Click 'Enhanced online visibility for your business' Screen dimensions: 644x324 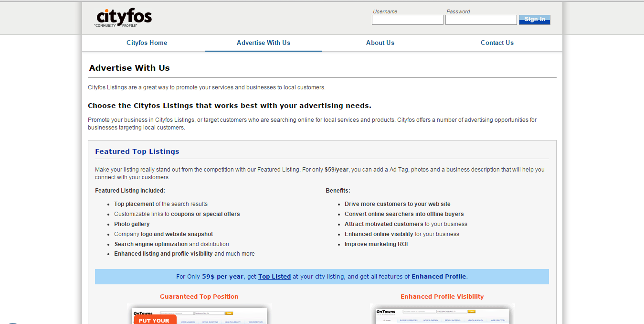click(402, 234)
